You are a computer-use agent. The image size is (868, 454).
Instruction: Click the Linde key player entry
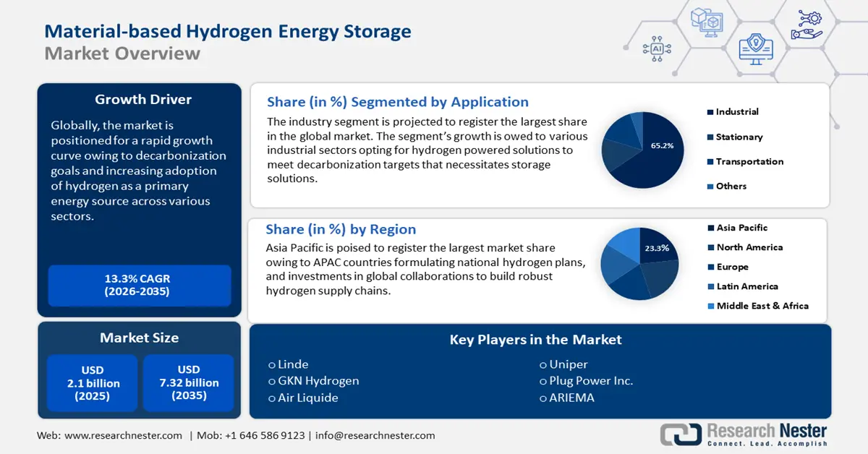288,364
